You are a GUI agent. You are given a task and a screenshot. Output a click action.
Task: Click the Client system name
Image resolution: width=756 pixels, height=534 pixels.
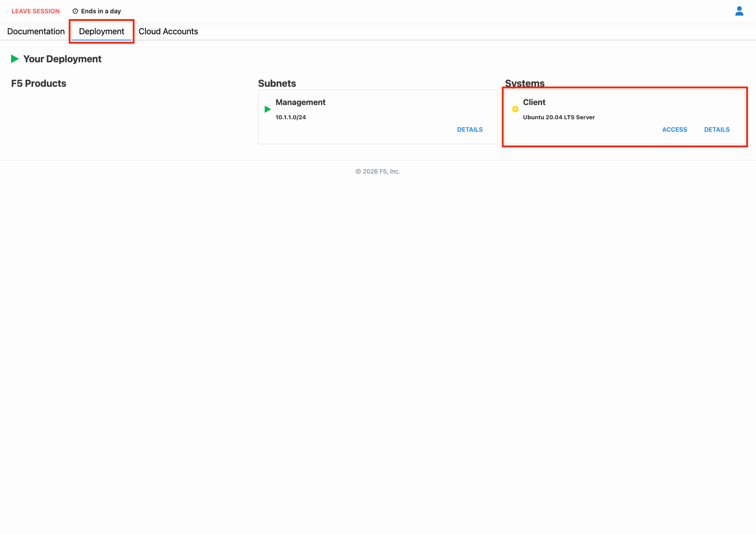pyautogui.click(x=534, y=102)
